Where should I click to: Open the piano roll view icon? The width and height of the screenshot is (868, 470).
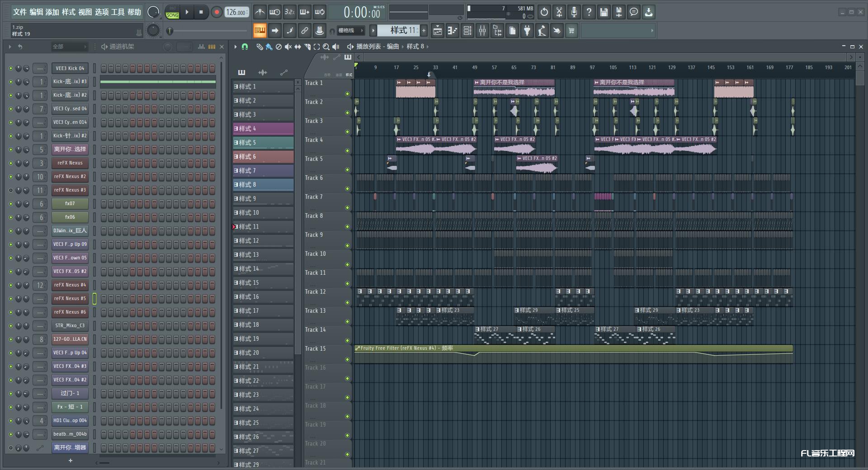point(453,30)
